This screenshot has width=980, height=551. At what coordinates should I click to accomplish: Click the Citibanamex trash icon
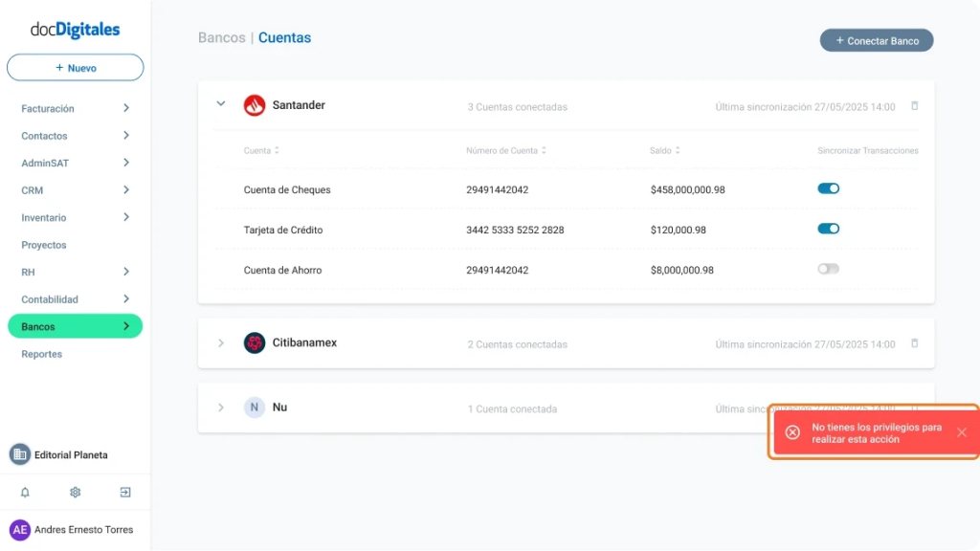pyautogui.click(x=914, y=343)
